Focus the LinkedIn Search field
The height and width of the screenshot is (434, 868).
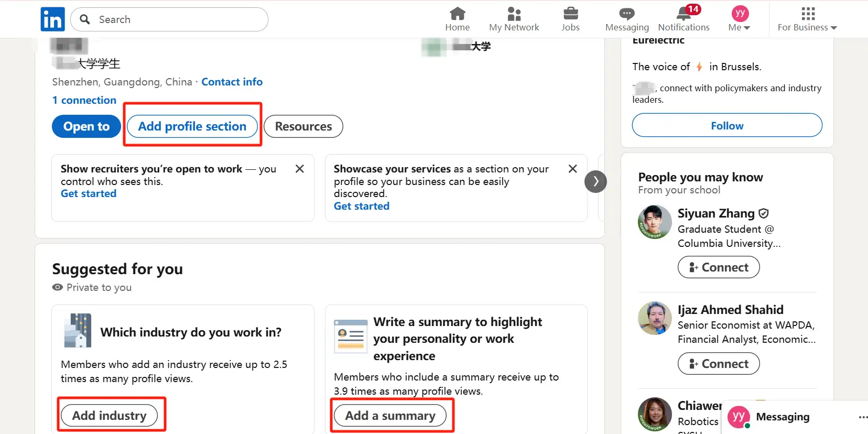click(169, 19)
